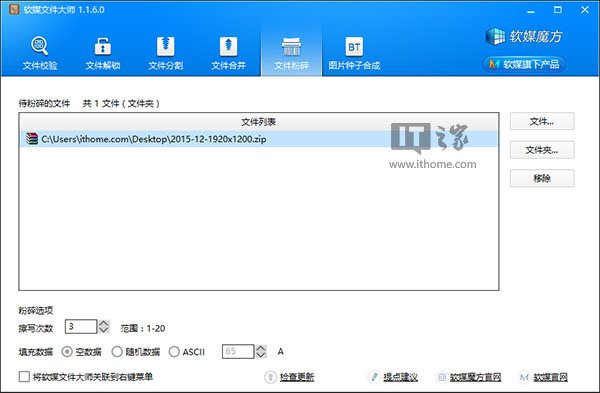Open the 图片种子合成 BT tool

pos(354,53)
